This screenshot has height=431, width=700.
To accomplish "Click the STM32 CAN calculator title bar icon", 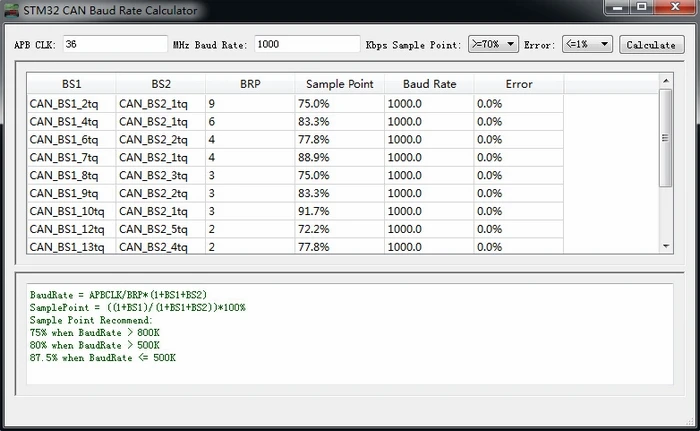I will 11,10.
